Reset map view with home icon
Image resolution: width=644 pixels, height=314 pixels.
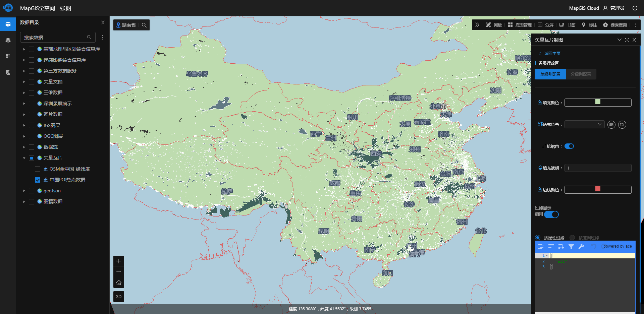(x=119, y=282)
